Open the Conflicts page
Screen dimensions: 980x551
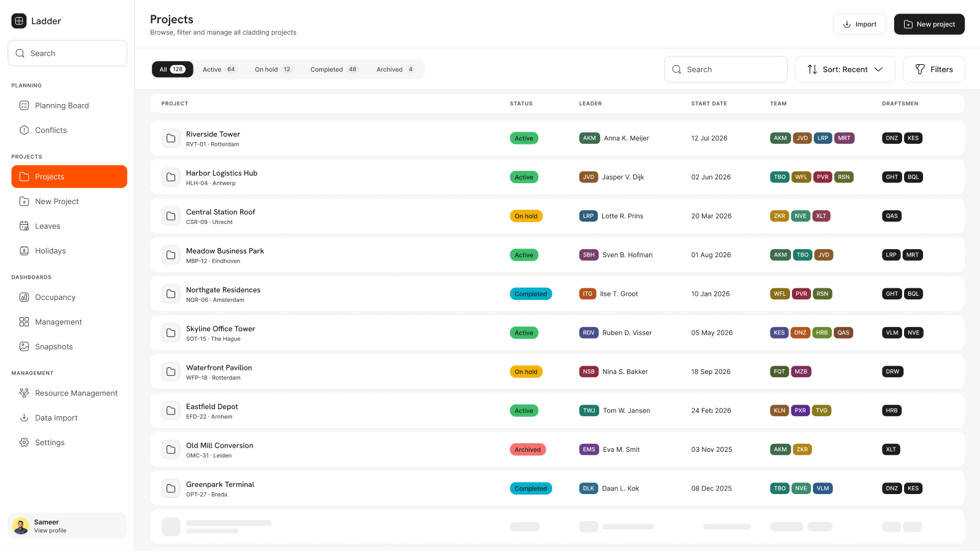click(69, 130)
